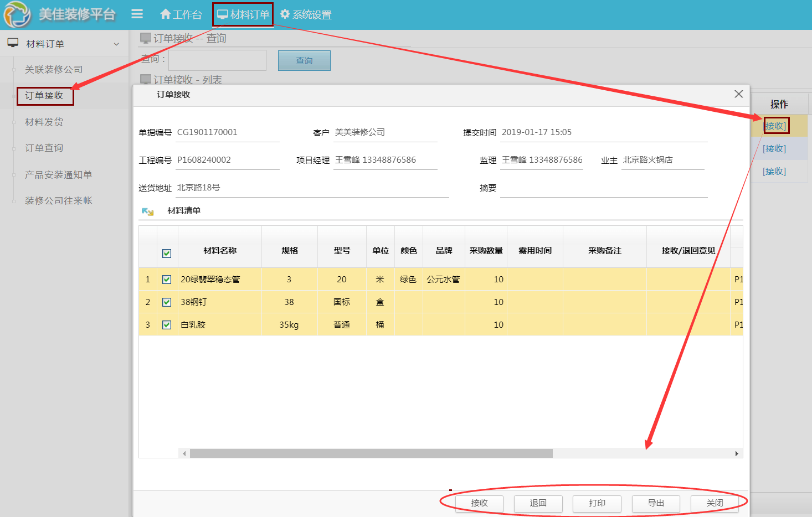Collapse the 材料订单 sidebar section chevron

(x=116, y=44)
